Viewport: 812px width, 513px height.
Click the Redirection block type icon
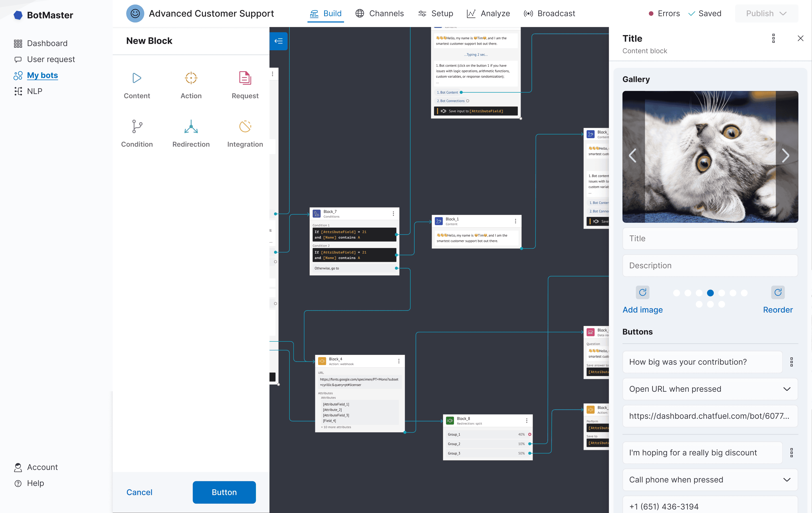click(x=190, y=126)
